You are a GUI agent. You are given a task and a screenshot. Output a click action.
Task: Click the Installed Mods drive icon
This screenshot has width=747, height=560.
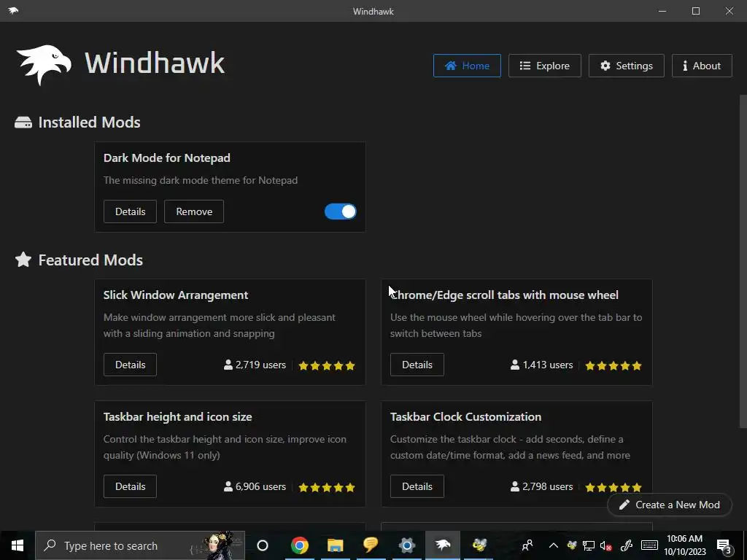[x=23, y=122]
